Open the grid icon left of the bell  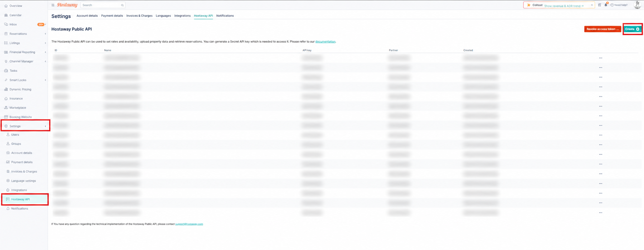pos(600,5)
